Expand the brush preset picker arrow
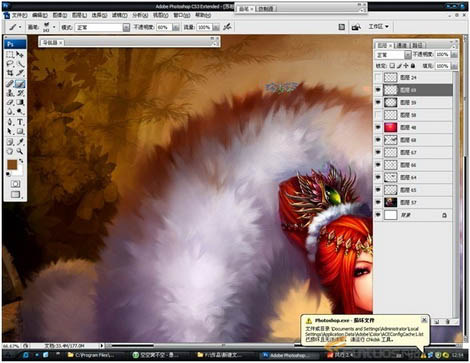The height and width of the screenshot is (363, 470). click(x=54, y=27)
